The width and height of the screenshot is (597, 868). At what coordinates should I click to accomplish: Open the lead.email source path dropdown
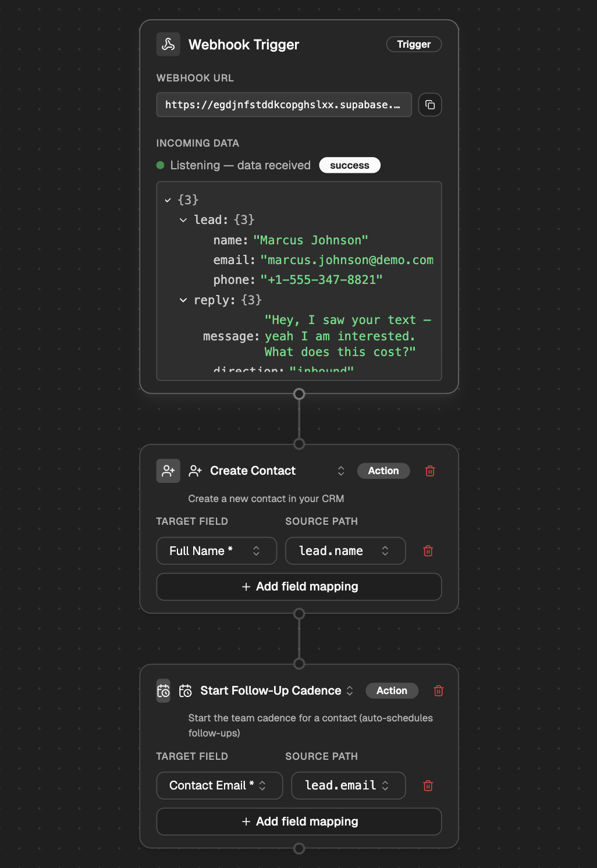(348, 785)
